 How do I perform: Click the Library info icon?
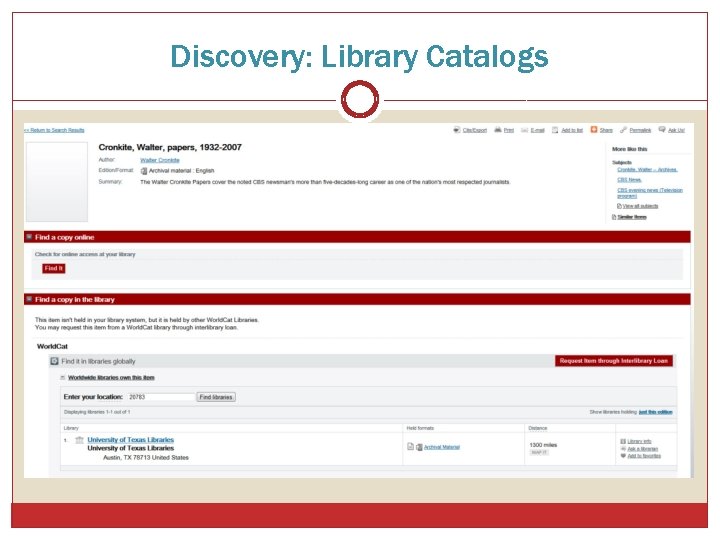[x=623, y=441]
